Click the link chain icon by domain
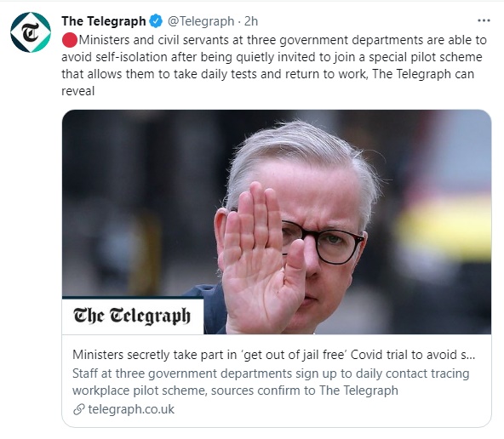This screenshot has height=439, width=504. 78,409
